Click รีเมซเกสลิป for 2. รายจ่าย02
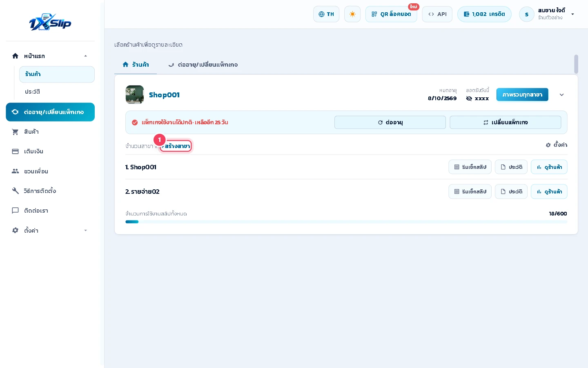 pyautogui.click(x=470, y=191)
